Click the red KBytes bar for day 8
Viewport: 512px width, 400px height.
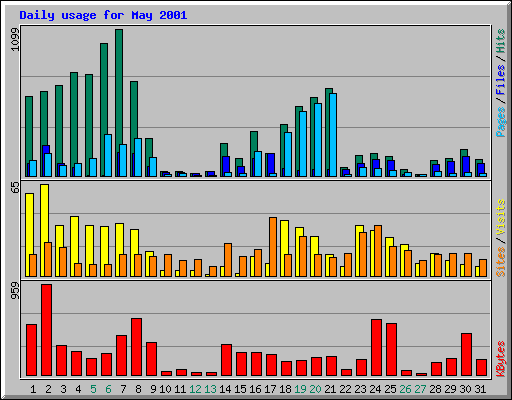(x=137, y=347)
